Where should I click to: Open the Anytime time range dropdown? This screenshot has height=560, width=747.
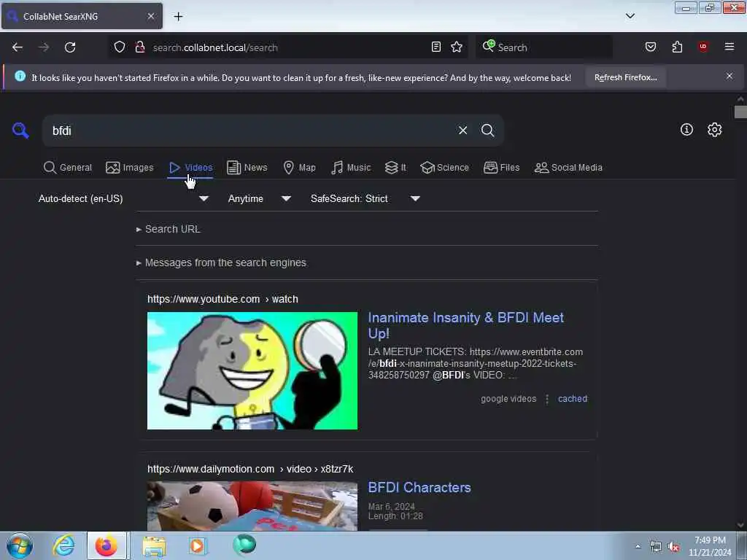click(260, 198)
